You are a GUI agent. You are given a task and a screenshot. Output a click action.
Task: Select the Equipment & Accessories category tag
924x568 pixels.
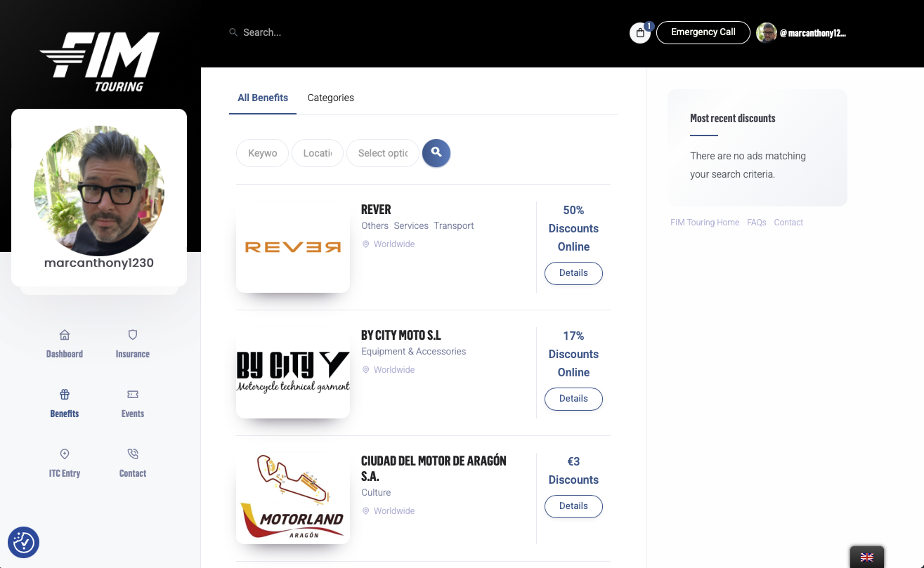414,352
